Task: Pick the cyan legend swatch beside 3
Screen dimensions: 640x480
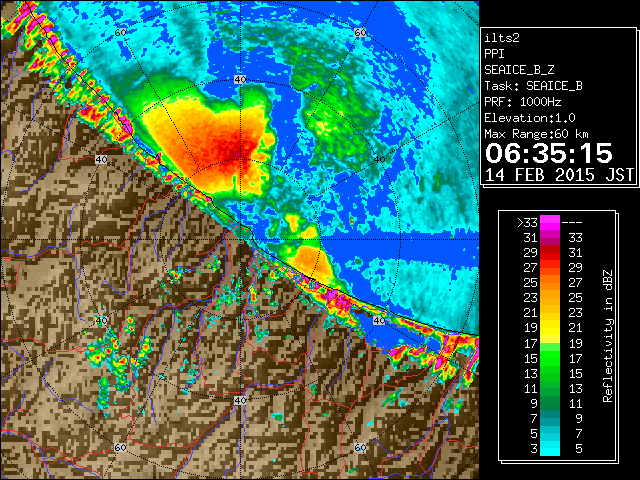Action: (x=550, y=449)
